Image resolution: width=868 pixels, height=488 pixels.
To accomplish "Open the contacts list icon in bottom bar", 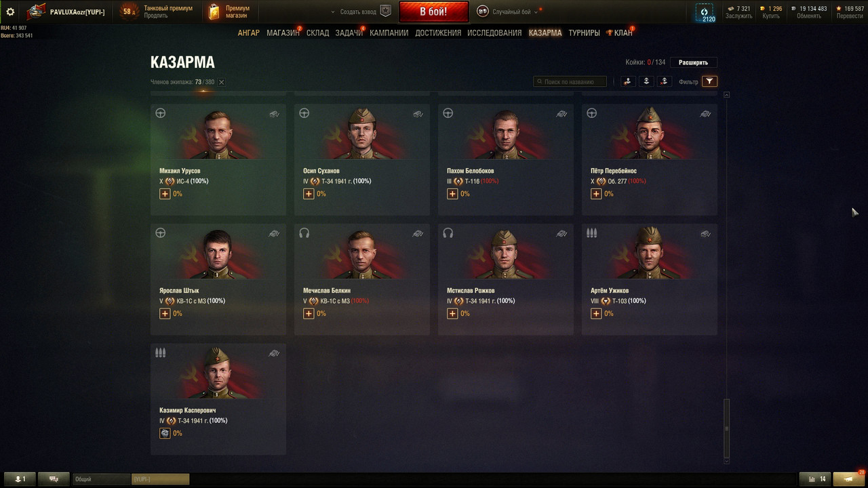I will [x=20, y=479].
